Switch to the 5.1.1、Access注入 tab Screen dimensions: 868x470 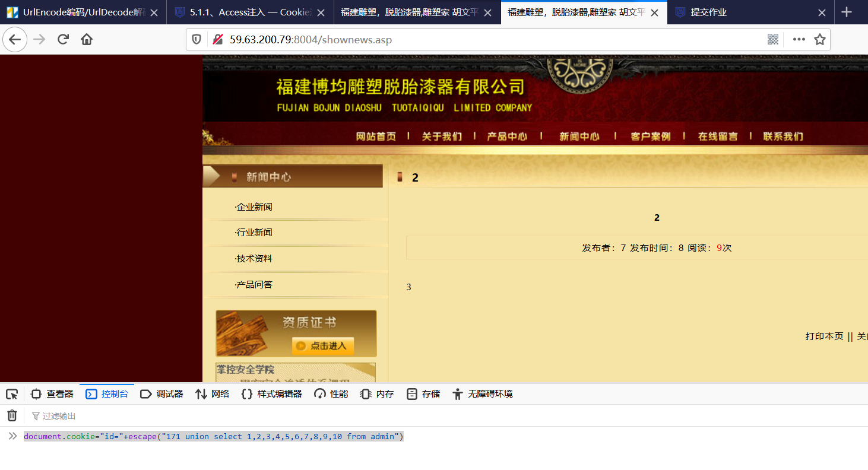[251, 12]
